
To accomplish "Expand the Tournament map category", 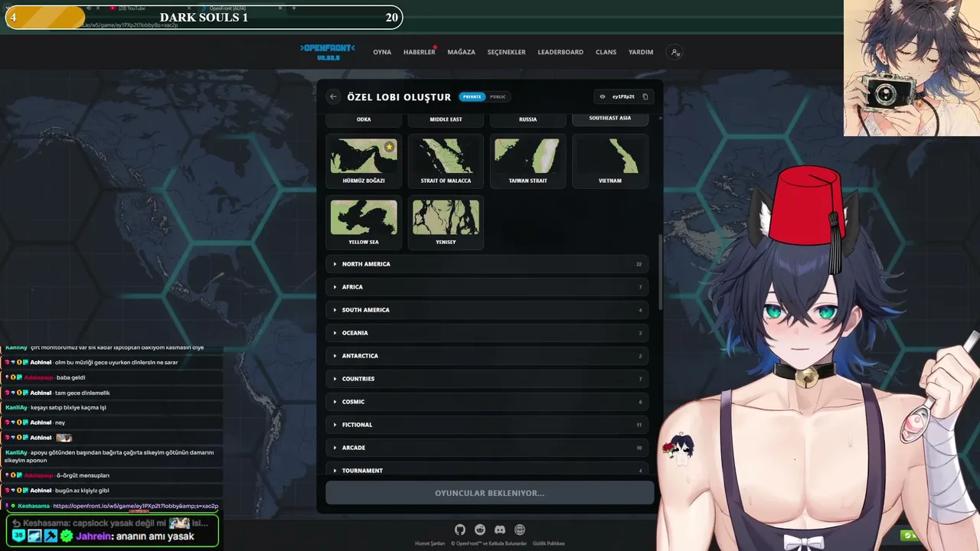I will [487, 470].
